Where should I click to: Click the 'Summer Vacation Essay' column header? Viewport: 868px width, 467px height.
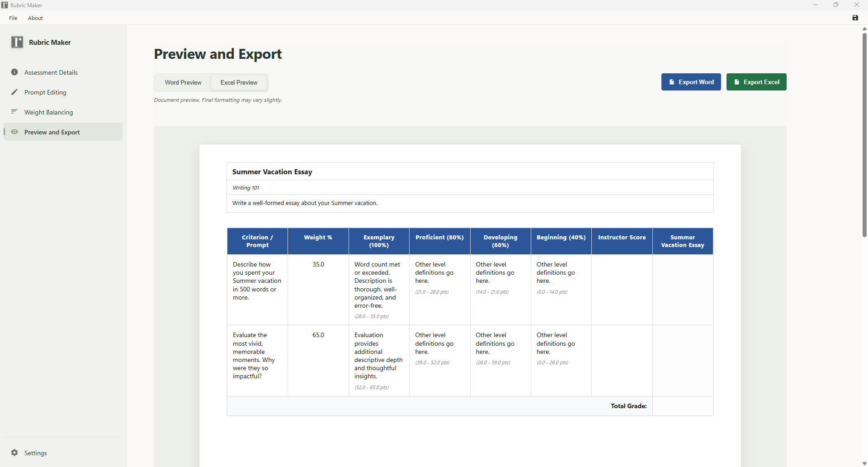[x=683, y=241]
